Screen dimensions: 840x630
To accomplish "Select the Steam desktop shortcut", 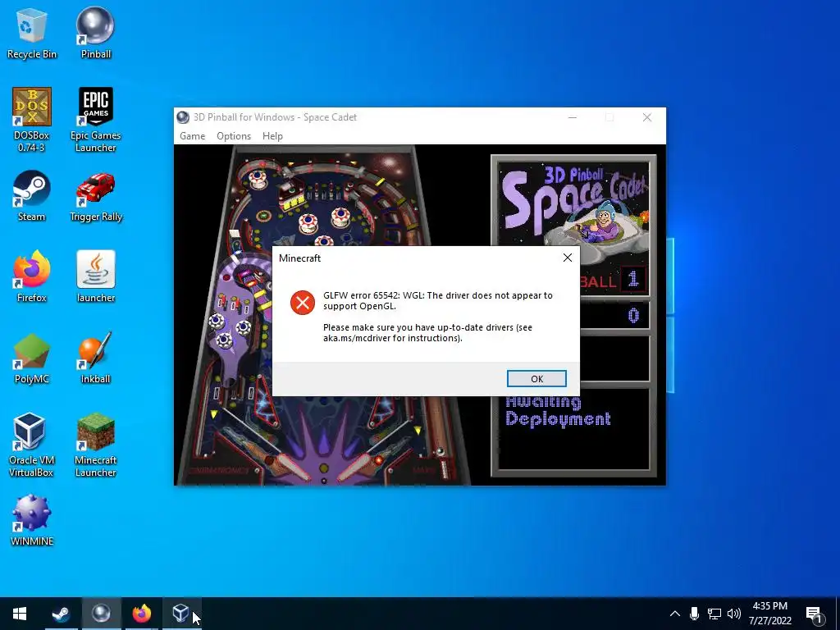I will (32, 196).
